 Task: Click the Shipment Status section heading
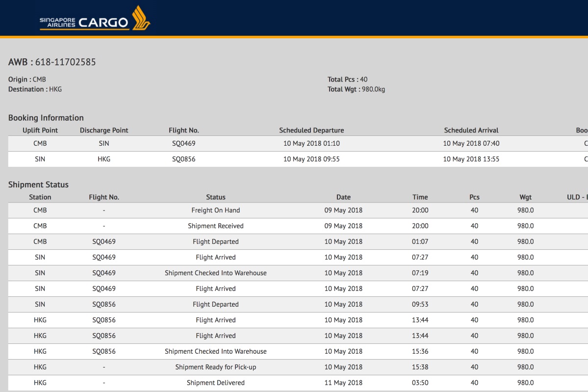38,185
